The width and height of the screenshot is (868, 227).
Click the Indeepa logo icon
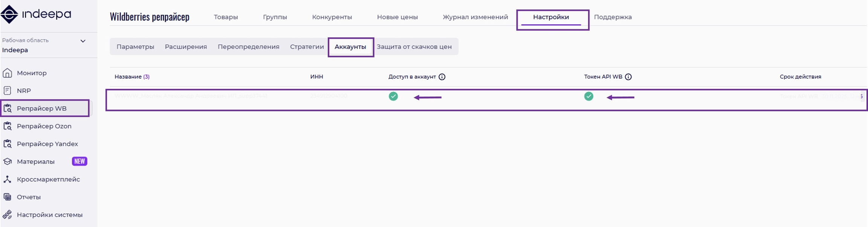[9, 15]
